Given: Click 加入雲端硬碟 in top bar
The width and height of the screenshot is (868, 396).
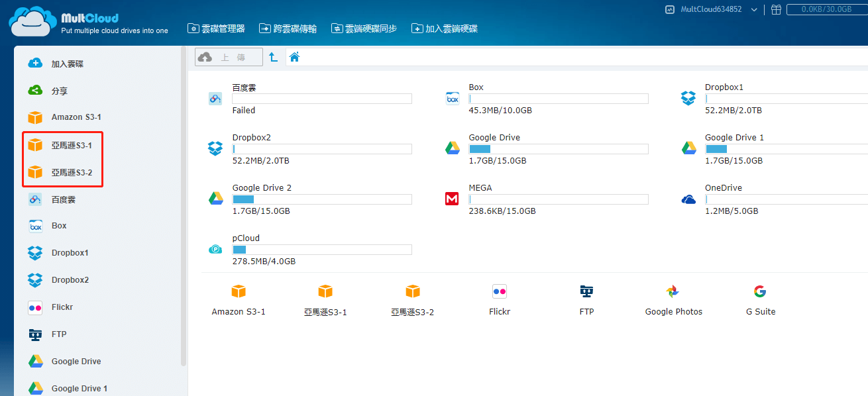Looking at the screenshot, I should click(445, 28).
